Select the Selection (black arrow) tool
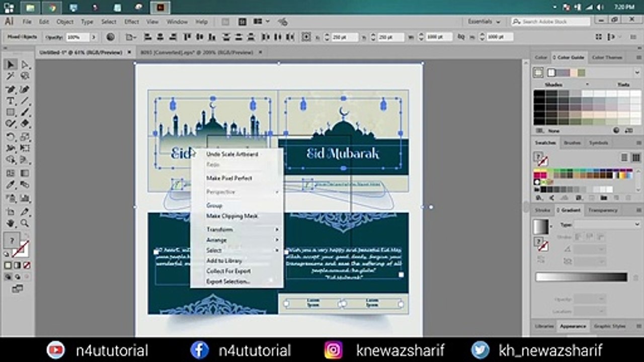The width and height of the screenshot is (644, 362). click(x=11, y=64)
